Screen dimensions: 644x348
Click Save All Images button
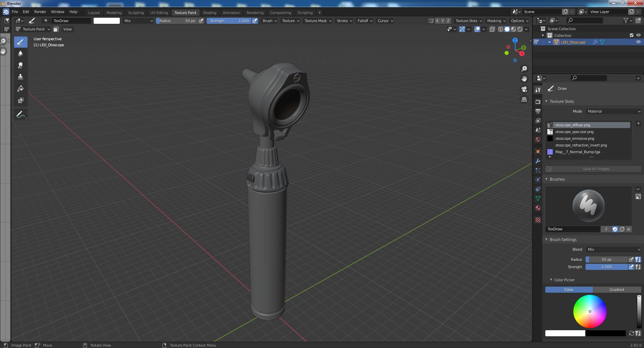[593, 169]
